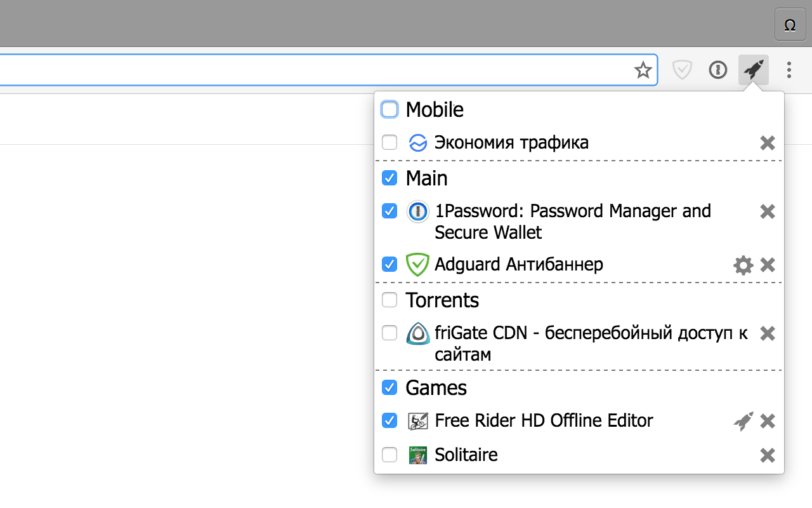Click the Free Rider HD list icon
This screenshot has width=812, height=508.
(x=417, y=421)
